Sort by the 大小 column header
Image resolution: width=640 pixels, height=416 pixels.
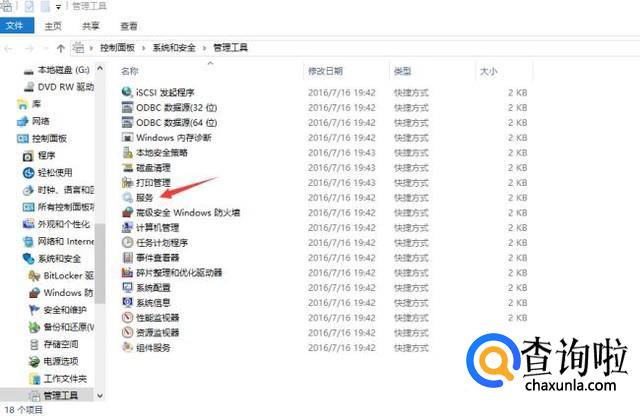tap(488, 71)
